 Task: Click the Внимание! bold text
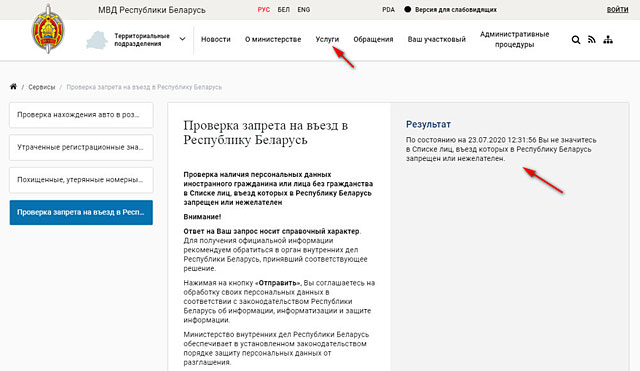coord(202,217)
